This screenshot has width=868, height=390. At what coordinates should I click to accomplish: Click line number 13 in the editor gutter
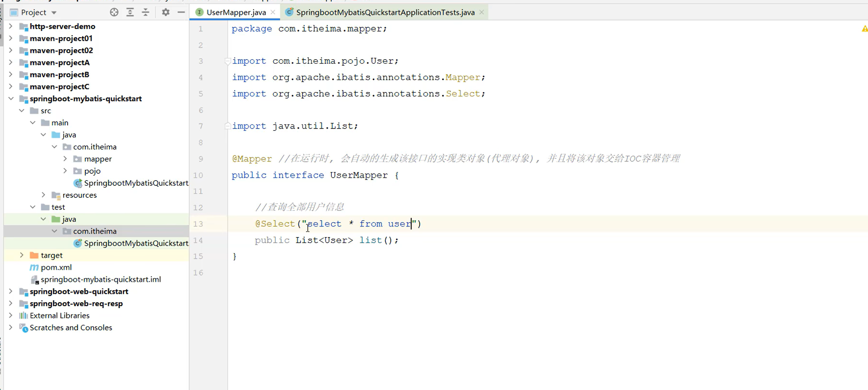point(198,224)
